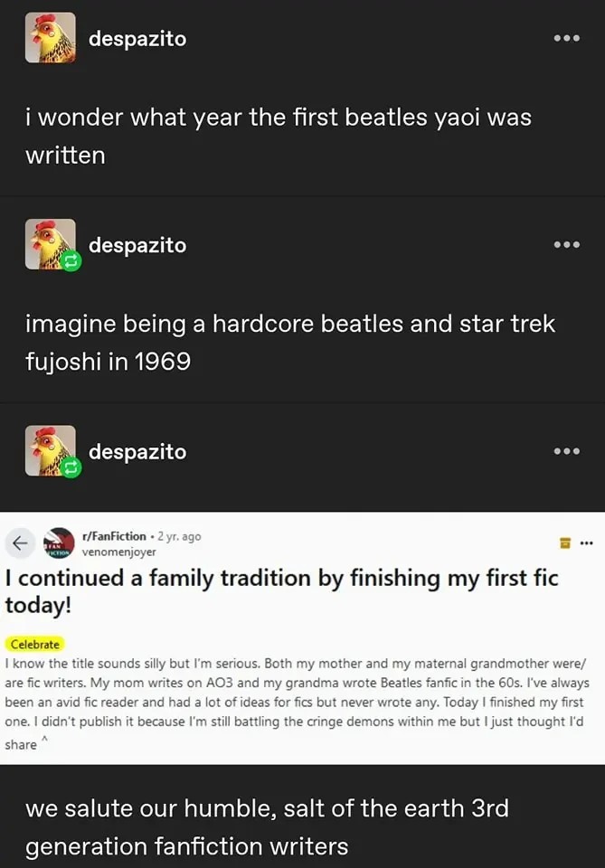605x868 pixels.
Task: Open the overflow menu on the Reddit post
Action: (x=588, y=542)
